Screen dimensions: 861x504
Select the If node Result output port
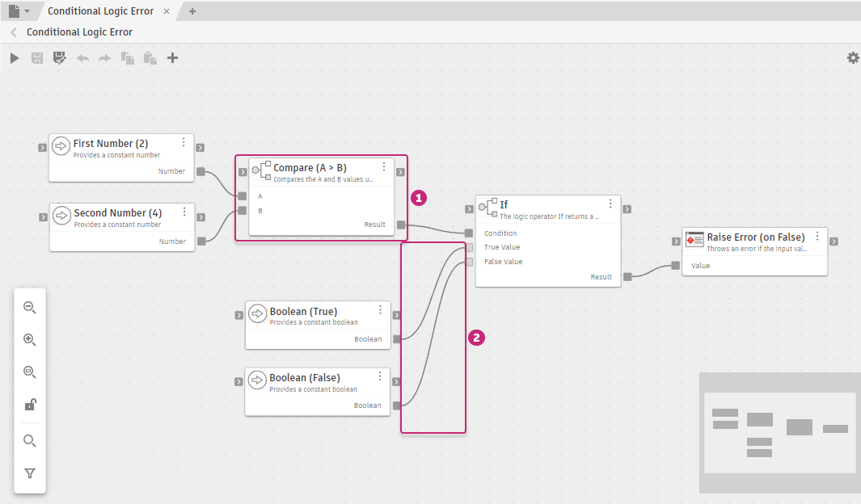click(x=627, y=277)
